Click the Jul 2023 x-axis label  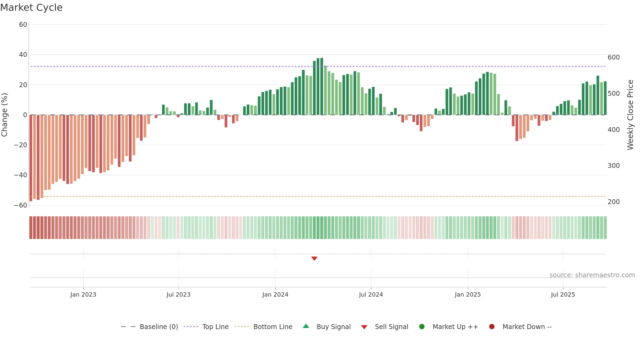178,294
